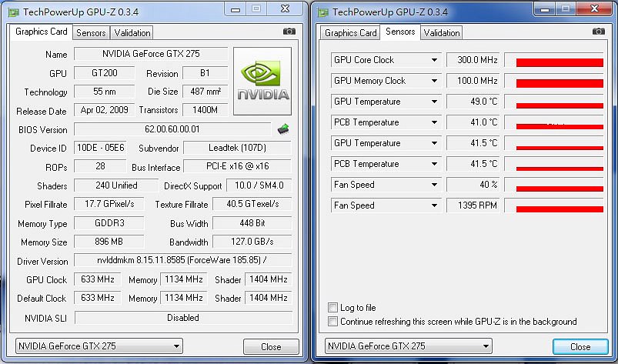Click the 448 Bit bus width field
Image resolution: width=618 pixels, height=364 pixels.
(x=252, y=223)
